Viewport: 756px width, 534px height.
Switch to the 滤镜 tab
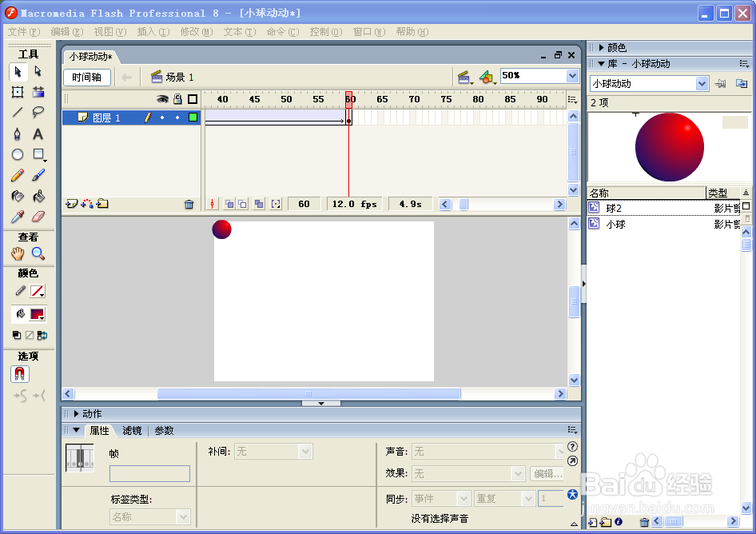[x=133, y=430]
